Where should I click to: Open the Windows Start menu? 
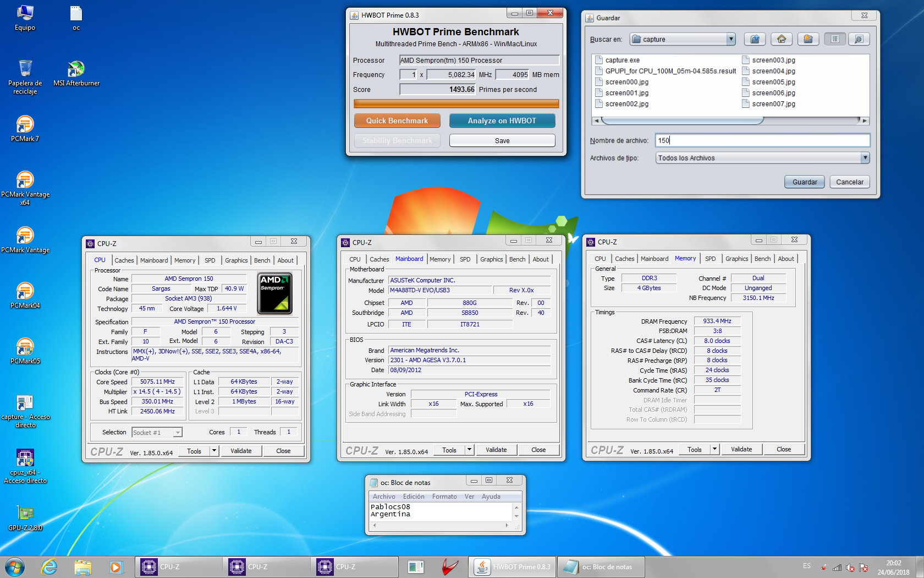[15, 566]
